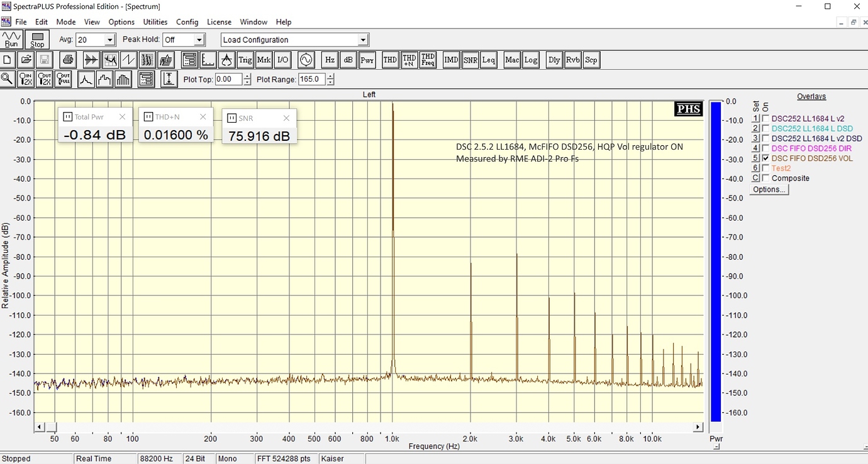This screenshot has height=464, width=868.
Task: Uncheck the DSC FIFO DSD256 VOL overlay
Action: [765, 158]
